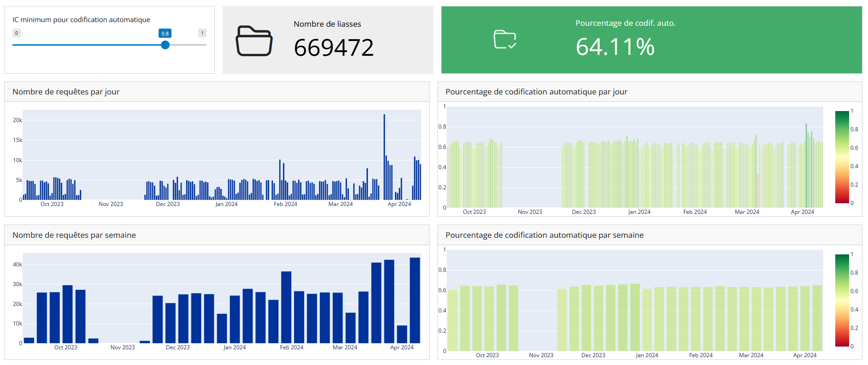
Task: Select the 'Nombre de requêtes par jour' panel header
Action: pyautogui.click(x=66, y=92)
